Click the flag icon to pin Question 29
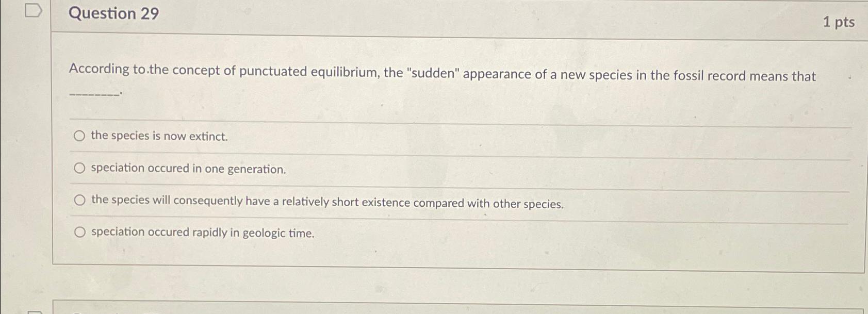This screenshot has width=868, height=314. [32, 11]
